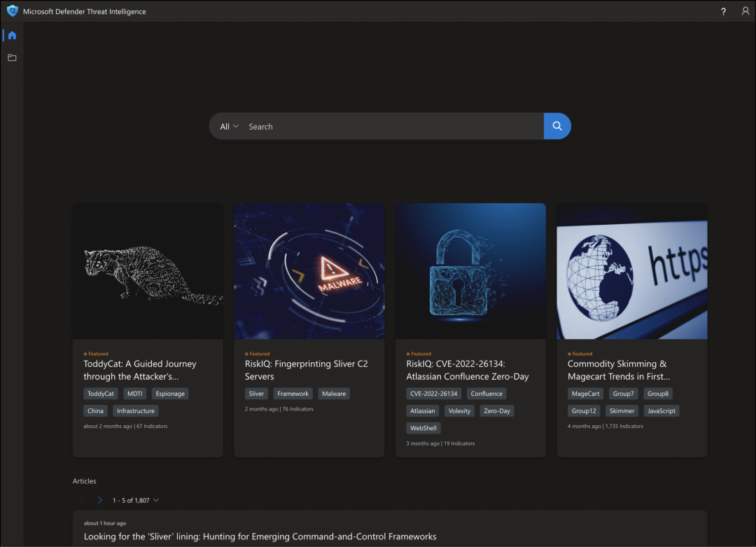
Task: Select the Zero-Day tag
Action: coord(497,411)
